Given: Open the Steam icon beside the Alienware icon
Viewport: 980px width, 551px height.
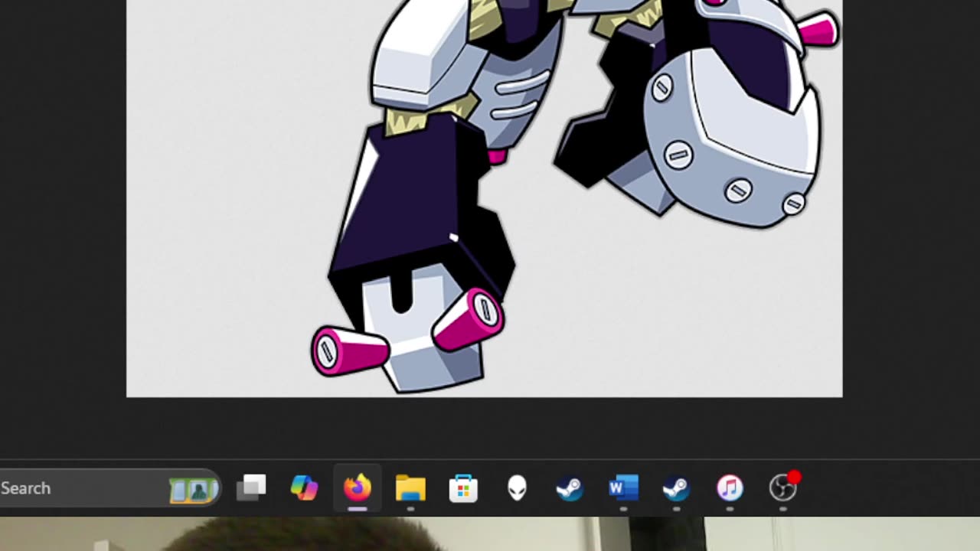Looking at the screenshot, I should click(x=570, y=487).
